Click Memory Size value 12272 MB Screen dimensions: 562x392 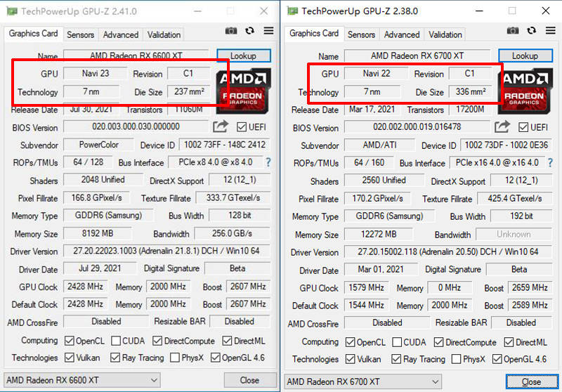(x=379, y=235)
